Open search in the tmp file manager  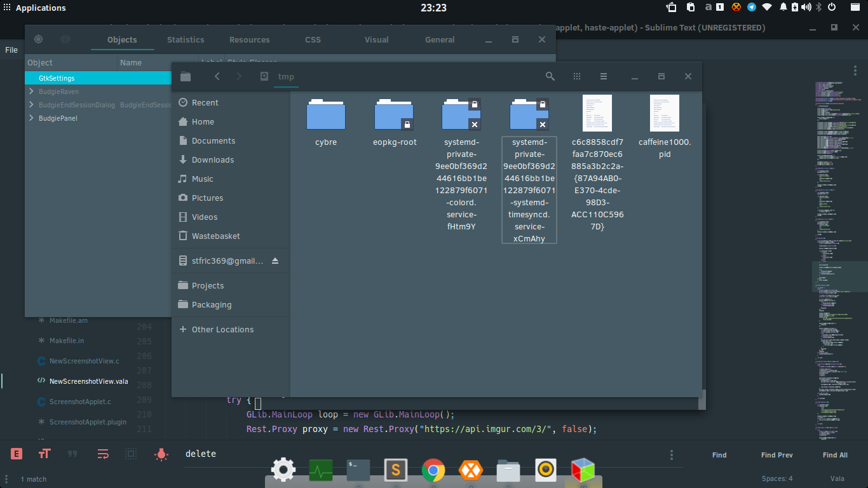pyautogui.click(x=550, y=76)
